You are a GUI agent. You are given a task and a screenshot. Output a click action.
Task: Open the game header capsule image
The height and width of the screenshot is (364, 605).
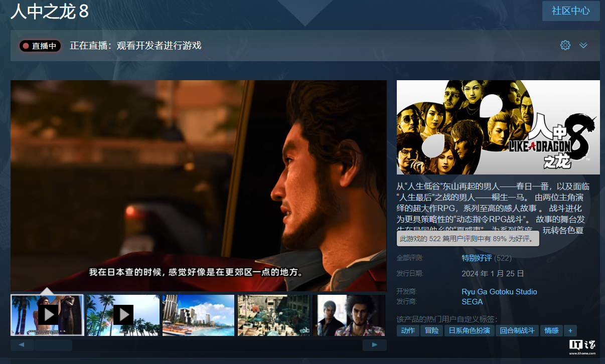coord(498,127)
